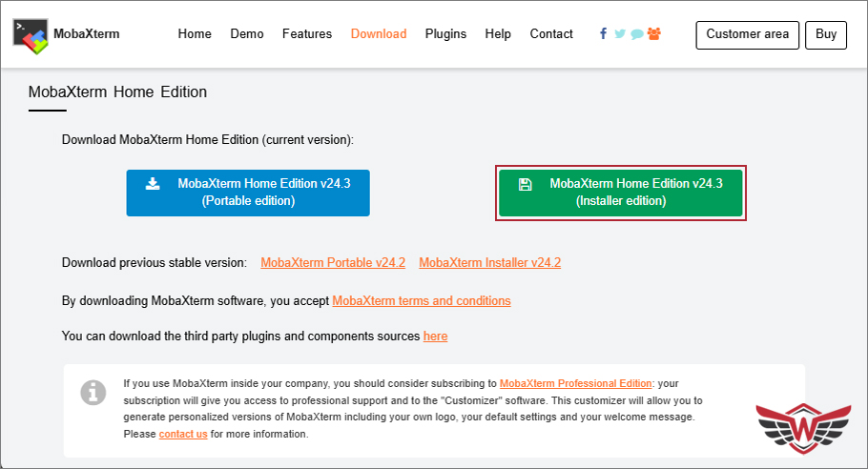Click the MobaXterm logo icon
Screen dimensions: 868x469
tap(31, 34)
